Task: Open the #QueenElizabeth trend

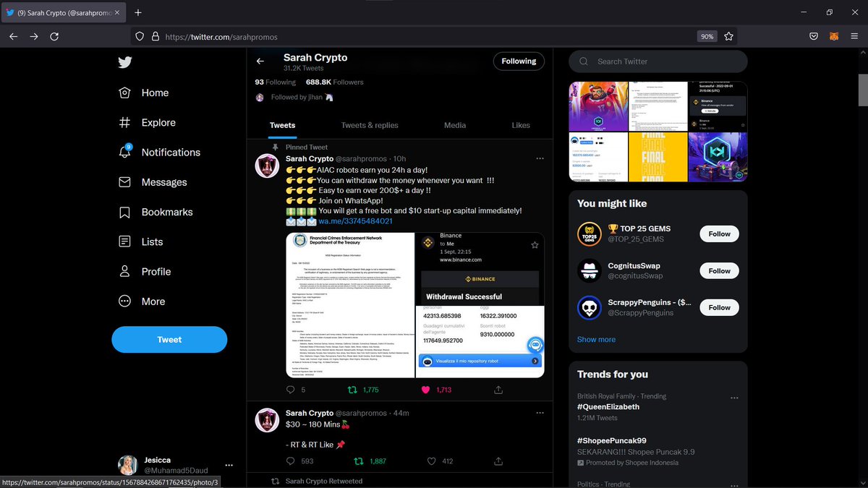Action: pos(608,407)
